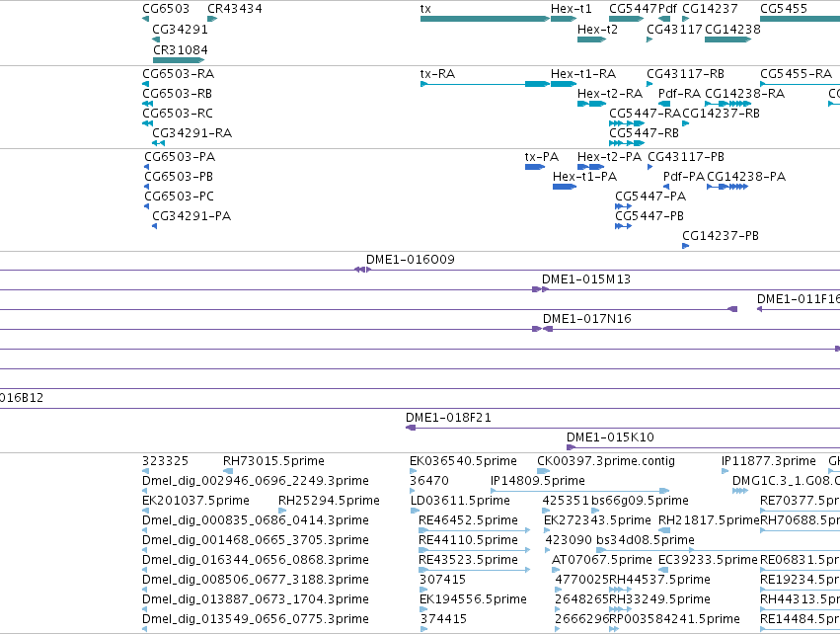
Task: Select the tx gene feature bar
Action: [x=485, y=20]
